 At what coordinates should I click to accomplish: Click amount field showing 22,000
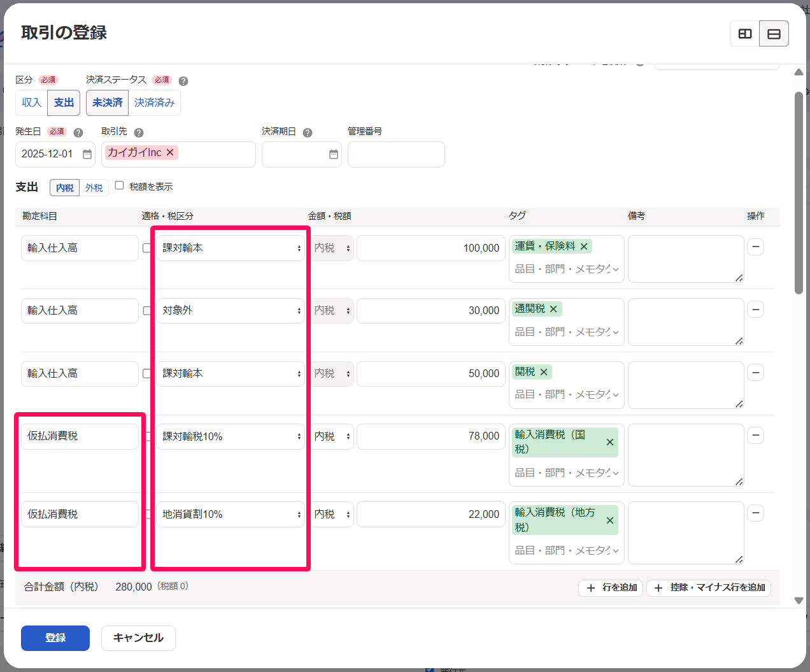tap(431, 514)
